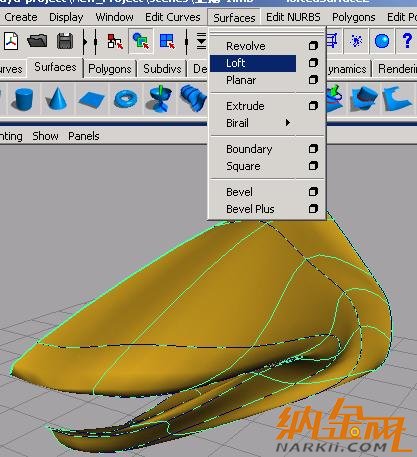Choose Bevel Plus from Surfaces menu
Viewport: 417px width, 457px height.
tap(250, 209)
